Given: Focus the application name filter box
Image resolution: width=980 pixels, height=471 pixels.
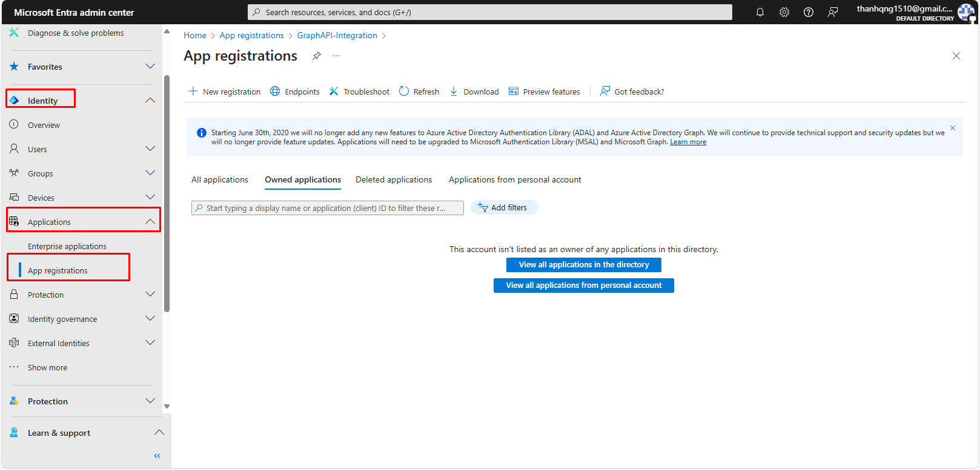Looking at the screenshot, I should tap(328, 208).
